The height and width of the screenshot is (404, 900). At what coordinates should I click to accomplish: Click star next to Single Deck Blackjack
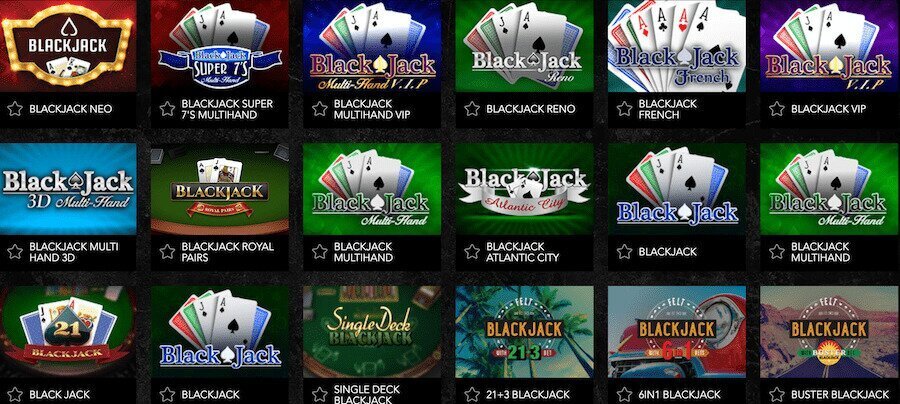[x=320, y=395]
